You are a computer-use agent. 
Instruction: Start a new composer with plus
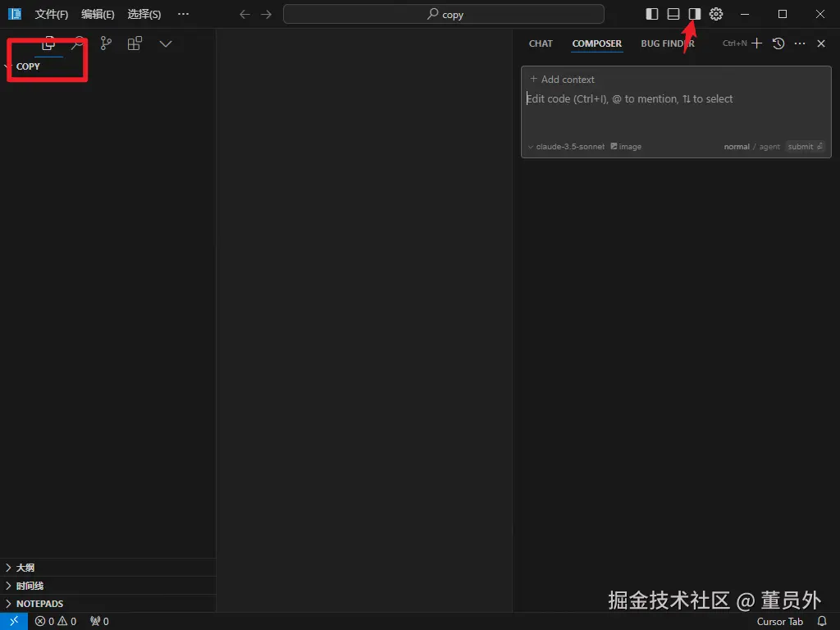point(756,43)
